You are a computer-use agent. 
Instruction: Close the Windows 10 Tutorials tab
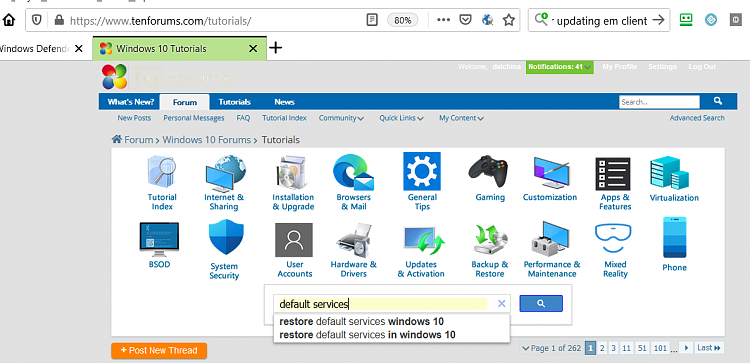coord(253,48)
